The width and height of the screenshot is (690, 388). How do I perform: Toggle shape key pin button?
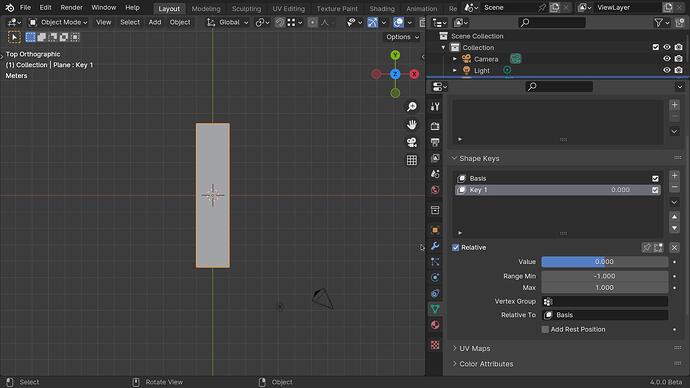point(646,248)
